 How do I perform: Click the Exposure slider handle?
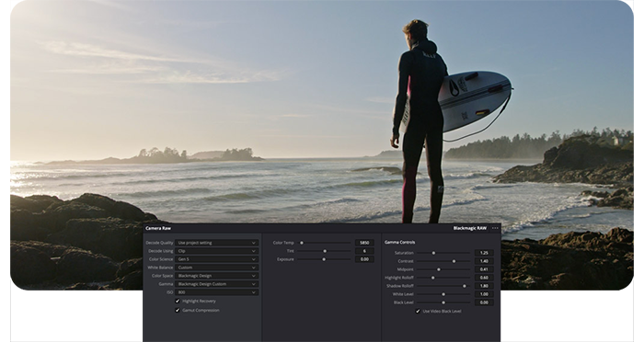coord(324,259)
